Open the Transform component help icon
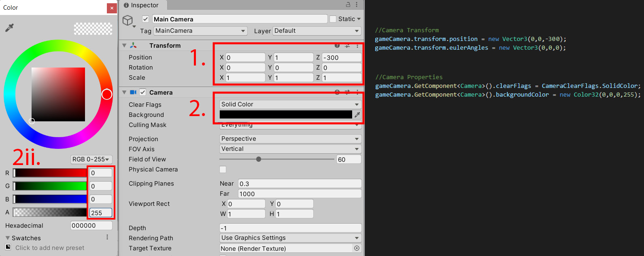 click(x=337, y=46)
